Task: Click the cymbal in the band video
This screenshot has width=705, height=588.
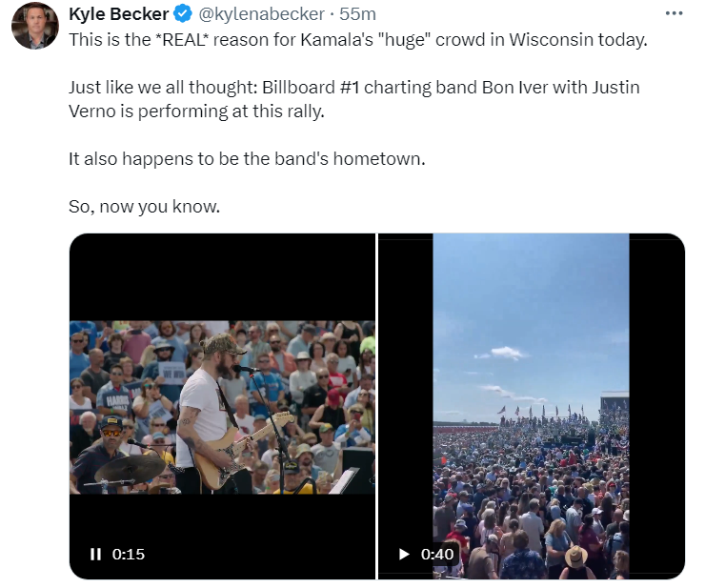Action: 131,468
